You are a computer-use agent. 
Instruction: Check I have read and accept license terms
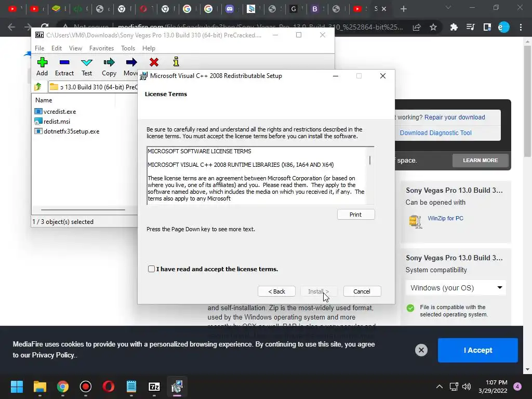tap(151, 269)
